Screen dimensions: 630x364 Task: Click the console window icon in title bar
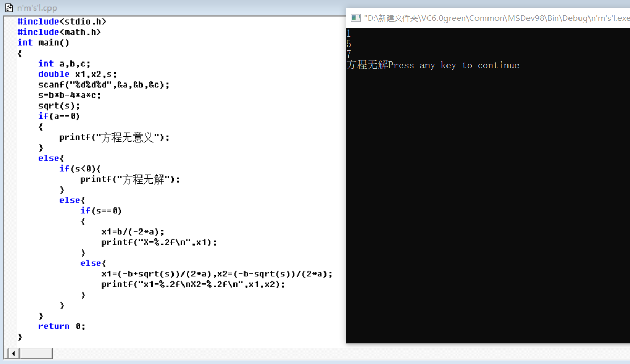click(355, 18)
